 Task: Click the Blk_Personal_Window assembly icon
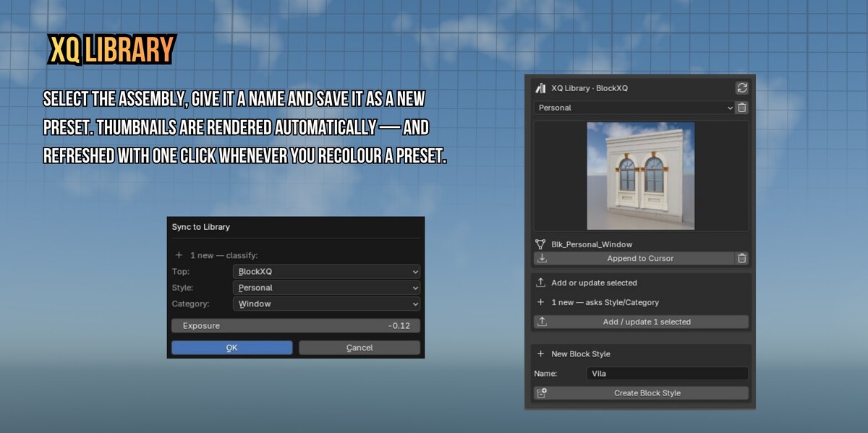click(x=540, y=244)
